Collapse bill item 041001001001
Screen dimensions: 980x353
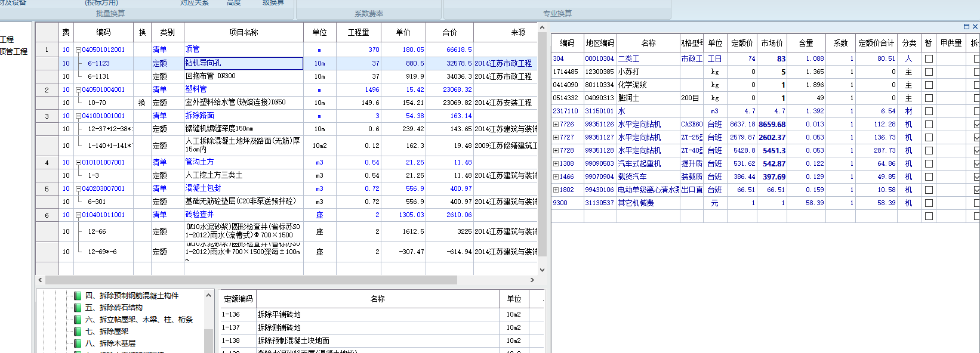click(x=78, y=116)
